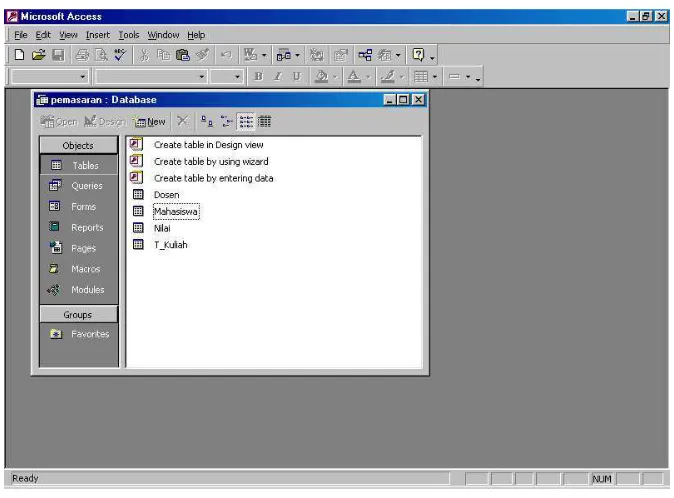Screen dimensions: 674x498
Task: Click the New database toolbar icon
Action: (19, 55)
